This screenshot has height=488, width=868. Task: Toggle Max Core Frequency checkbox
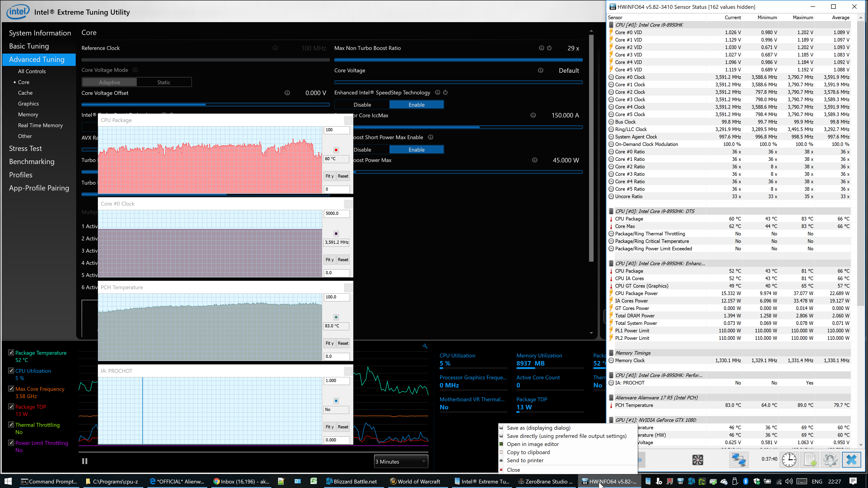coord(11,388)
